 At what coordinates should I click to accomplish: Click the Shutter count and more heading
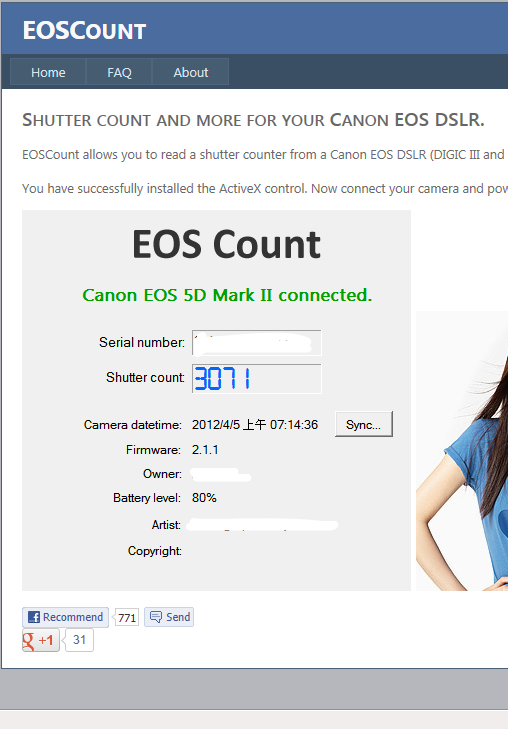pos(253,120)
